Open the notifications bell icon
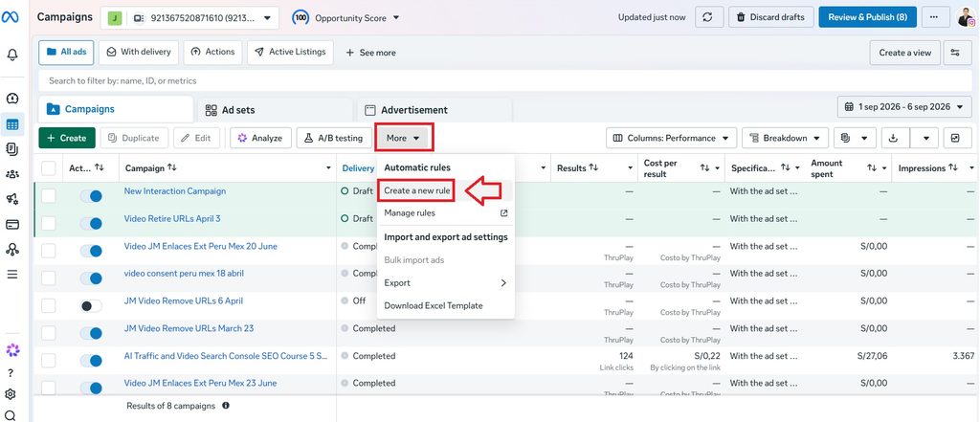 point(11,55)
